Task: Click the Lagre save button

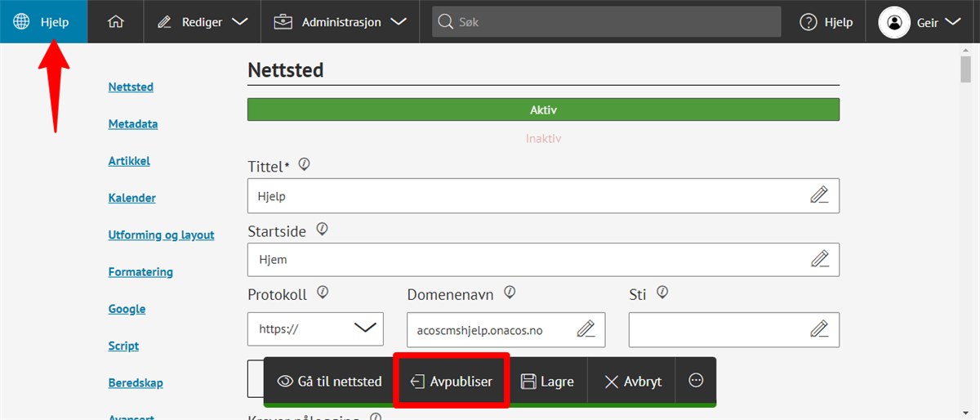Action: point(547,382)
